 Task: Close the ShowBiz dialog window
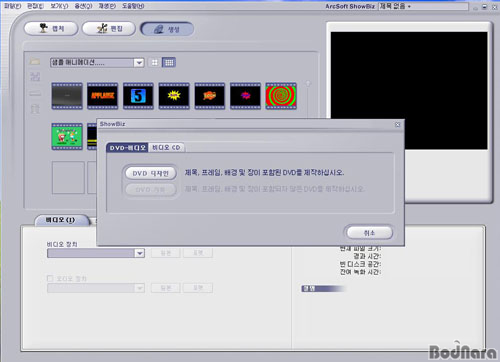tap(397, 124)
